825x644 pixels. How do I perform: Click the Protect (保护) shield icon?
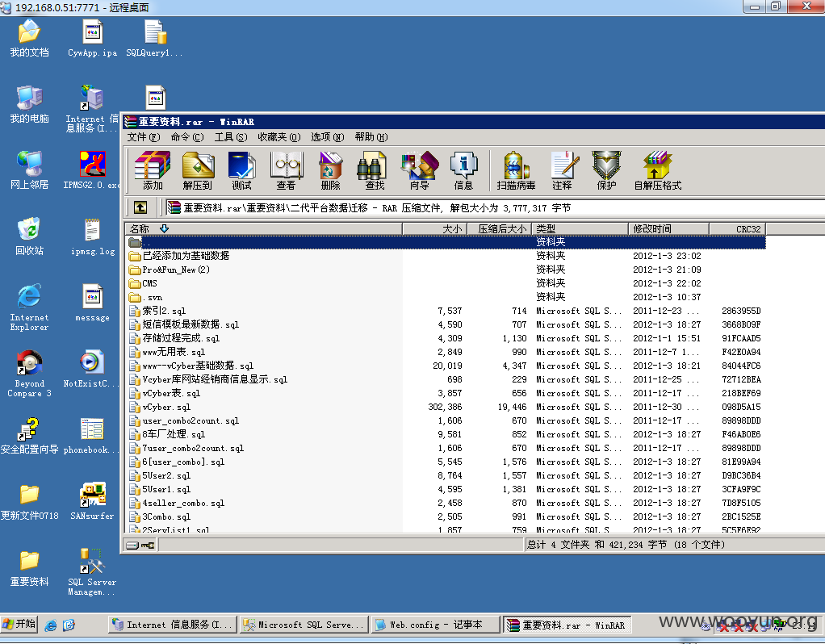point(606,170)
